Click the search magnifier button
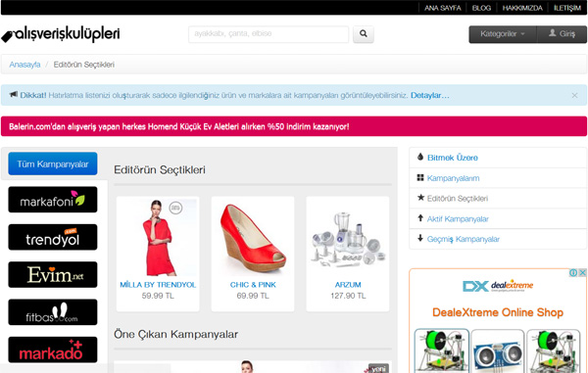This screenshot has width=588, height=373. coord(363,34)
